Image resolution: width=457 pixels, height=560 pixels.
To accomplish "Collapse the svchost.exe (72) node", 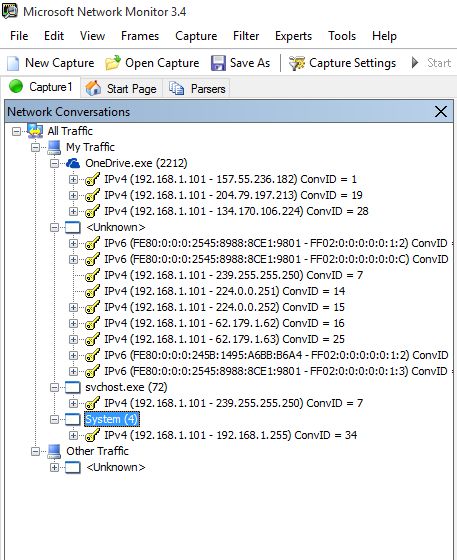I will click(54, 388).
